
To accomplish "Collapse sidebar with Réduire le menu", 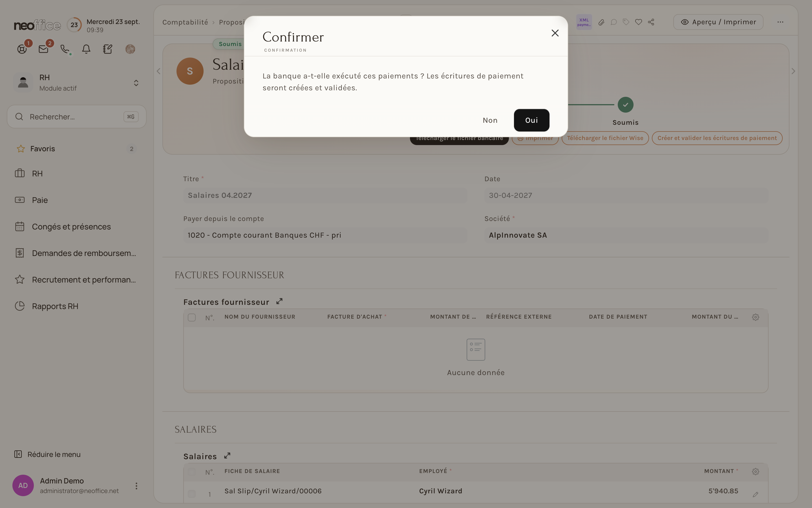I will pyautogui.click(x=47, y=454).
